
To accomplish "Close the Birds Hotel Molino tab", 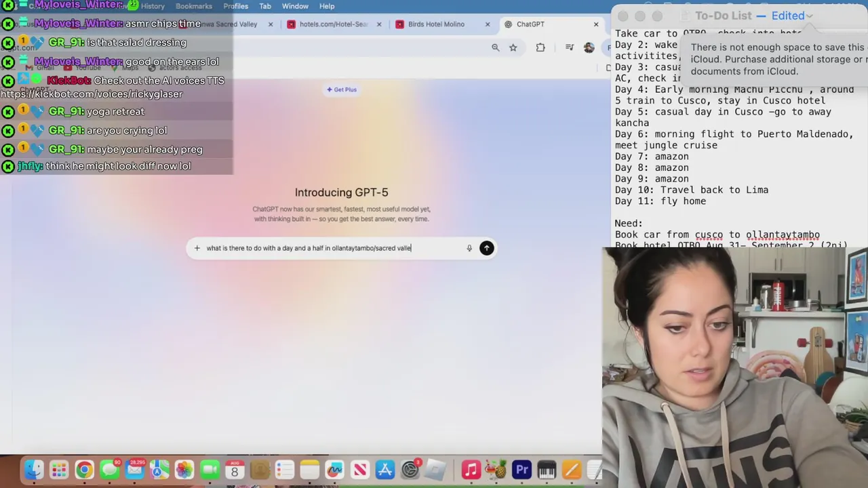I will (488, 24).
